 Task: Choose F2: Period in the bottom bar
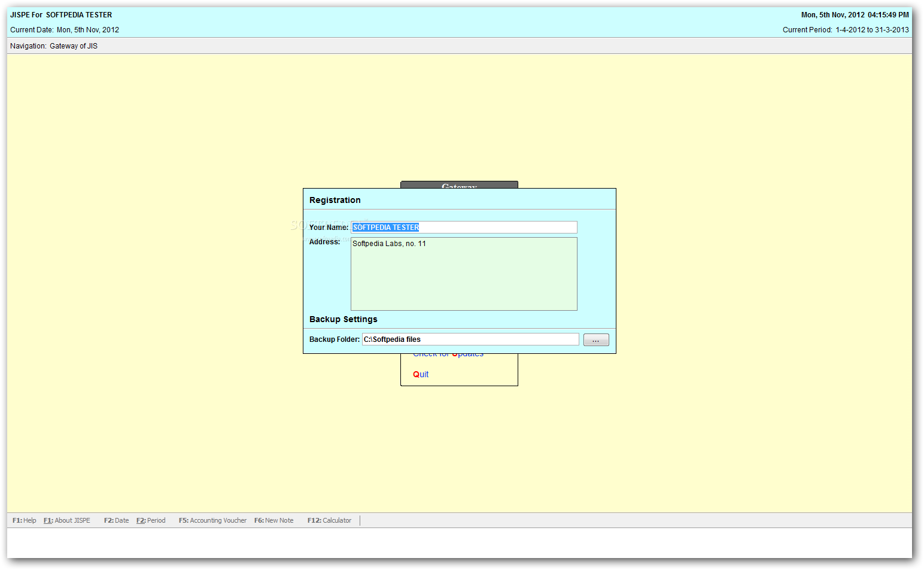[151, 520]
